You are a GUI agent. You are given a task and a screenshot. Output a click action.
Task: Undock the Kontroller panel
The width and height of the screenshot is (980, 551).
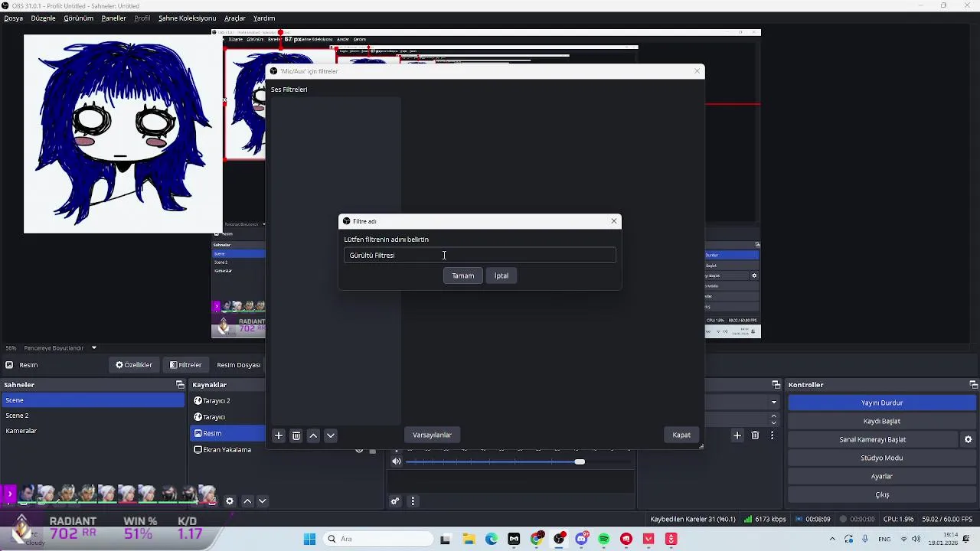coord(974,385)
